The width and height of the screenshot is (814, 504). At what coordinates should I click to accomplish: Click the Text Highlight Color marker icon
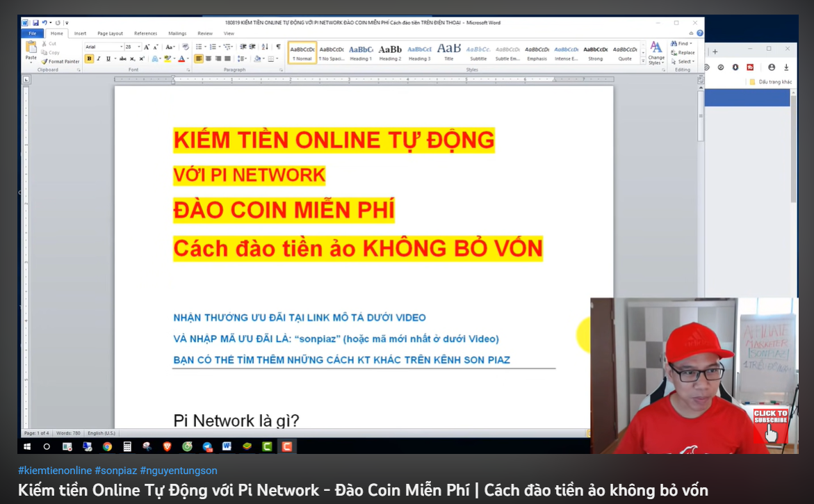pos(167,58)
